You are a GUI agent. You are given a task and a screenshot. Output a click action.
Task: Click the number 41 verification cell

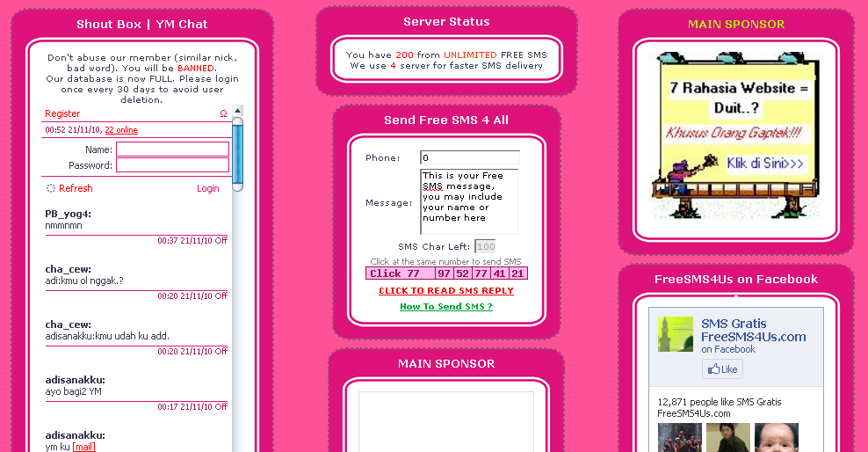[x=499, y=273]
